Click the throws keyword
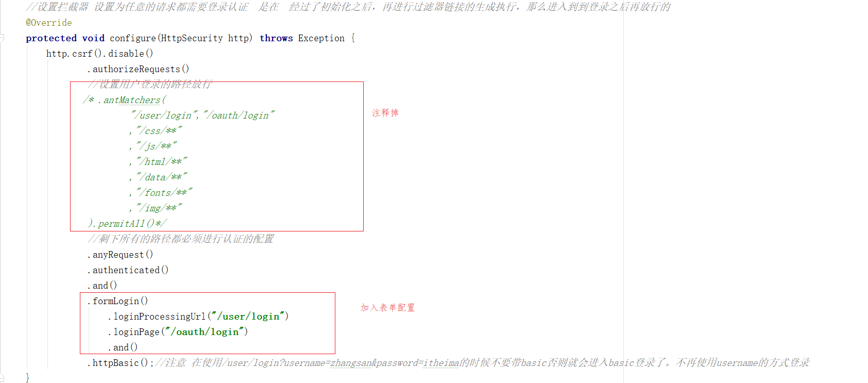The height and width of the screenshot is (383, 868). click(276, 38)
